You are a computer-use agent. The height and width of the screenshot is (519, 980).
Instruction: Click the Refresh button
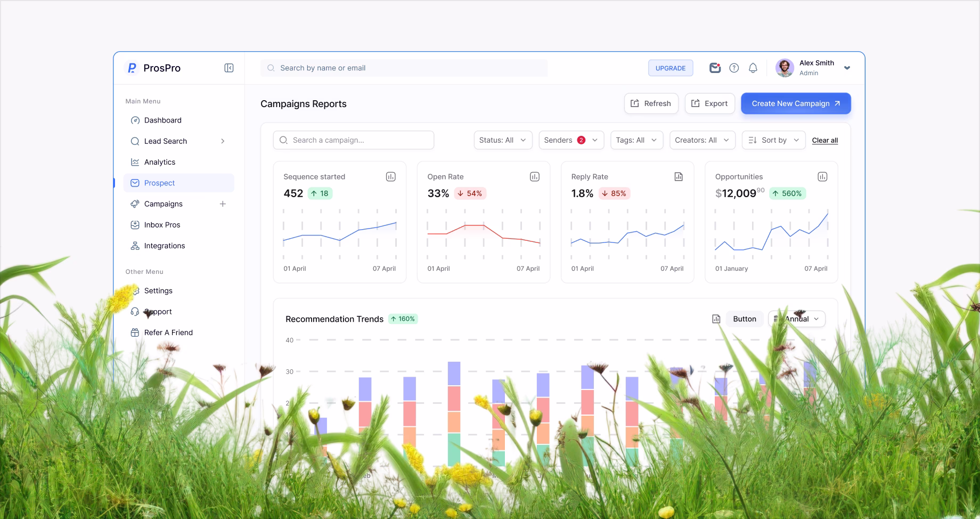click(x=651, y=103)
